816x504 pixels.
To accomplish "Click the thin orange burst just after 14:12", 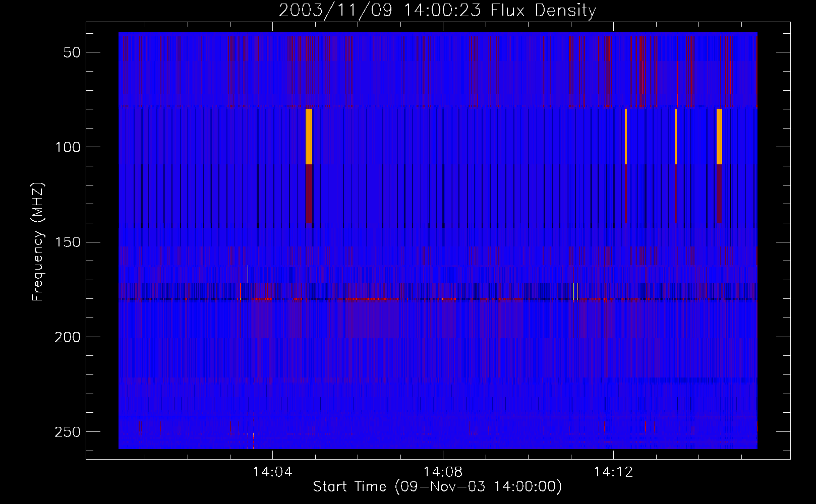I will pos(626,136).
